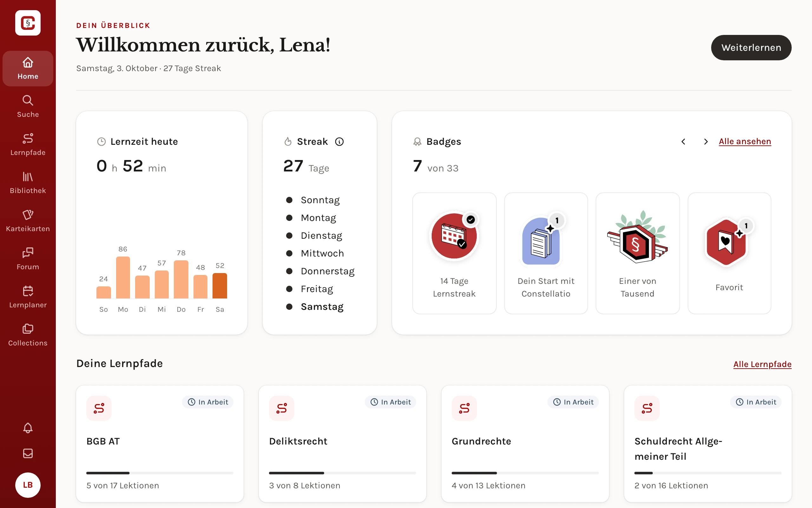Show Streak info tooltip icon
The width and height of the screenshot is (812, 508).
tap(339, 142)
